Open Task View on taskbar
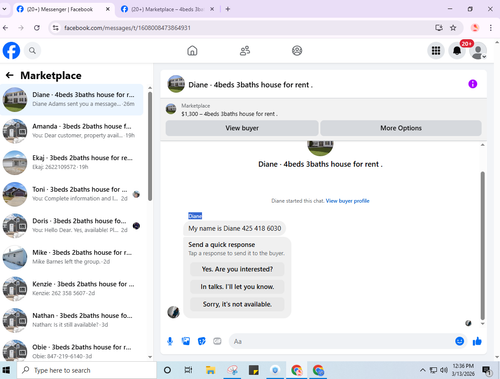This screenshot has width=500, height=379. pyautogui.click(x=188, y=370)
